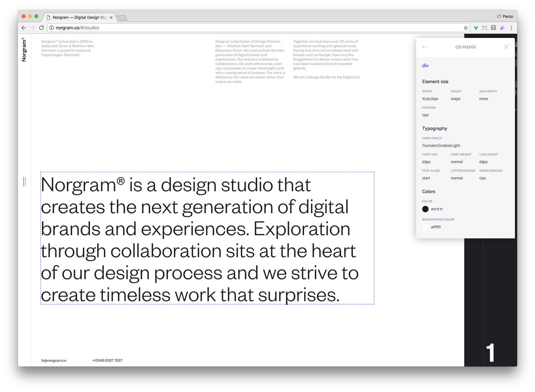This screenshot has height=392, width=535.
Task: Click the text-align 'start' value
Action: point(426,178)
